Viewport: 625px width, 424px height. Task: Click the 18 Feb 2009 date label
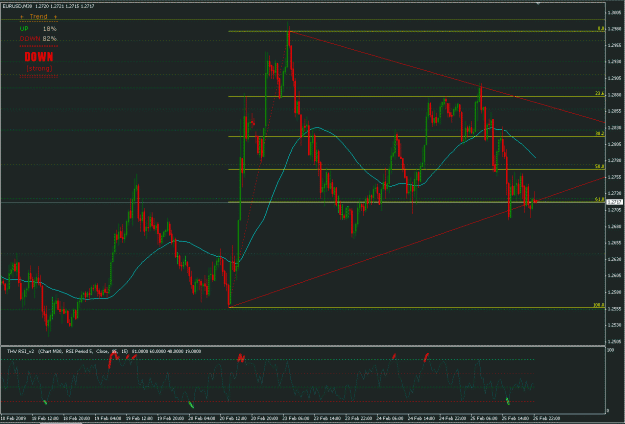(x=15, y=418)
